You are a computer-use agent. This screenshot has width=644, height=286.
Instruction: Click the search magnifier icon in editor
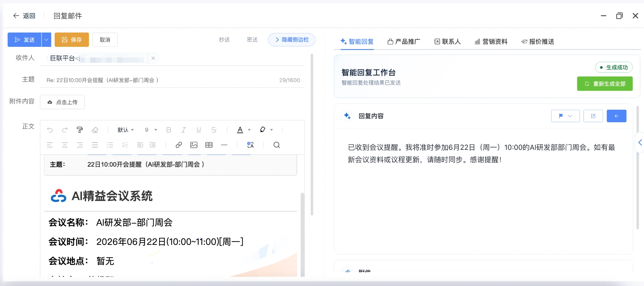(x=277, y=145)
